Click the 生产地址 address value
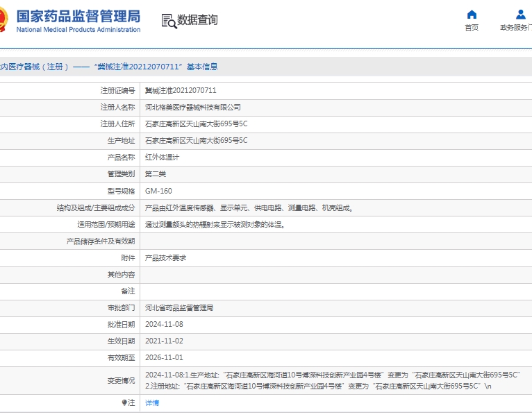 point(196,141)
